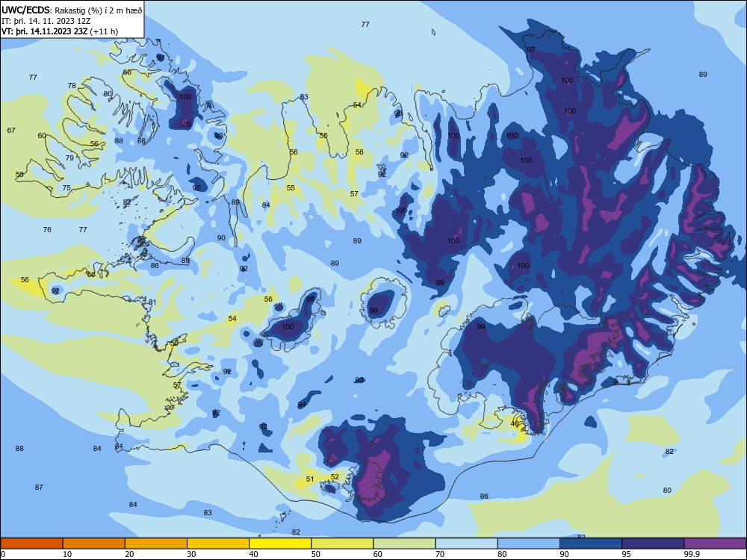This screenshot has width=747, height=560.
Task: Click the "10" legend tick label
Action: 67,554
